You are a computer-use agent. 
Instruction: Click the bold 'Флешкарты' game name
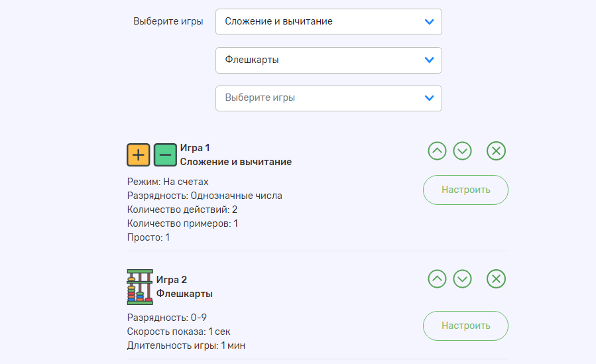(184, 294)
